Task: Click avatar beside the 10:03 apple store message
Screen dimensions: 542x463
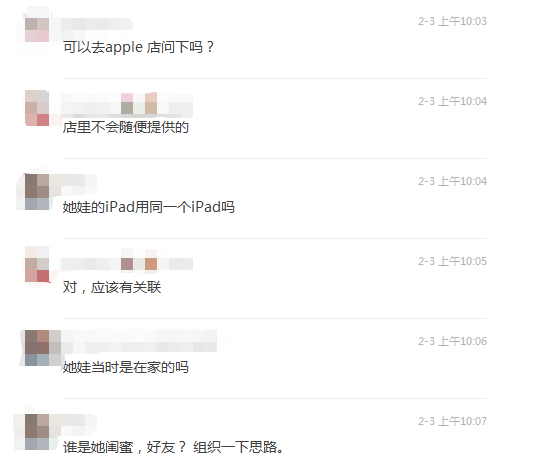Action: (37, 30)
